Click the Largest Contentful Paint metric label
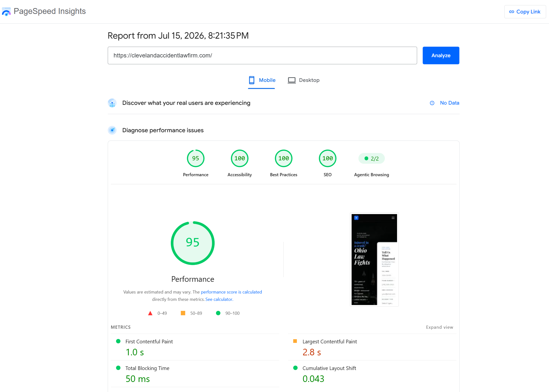The width and height of the screenshot is (549, 392). coord(330,342)
